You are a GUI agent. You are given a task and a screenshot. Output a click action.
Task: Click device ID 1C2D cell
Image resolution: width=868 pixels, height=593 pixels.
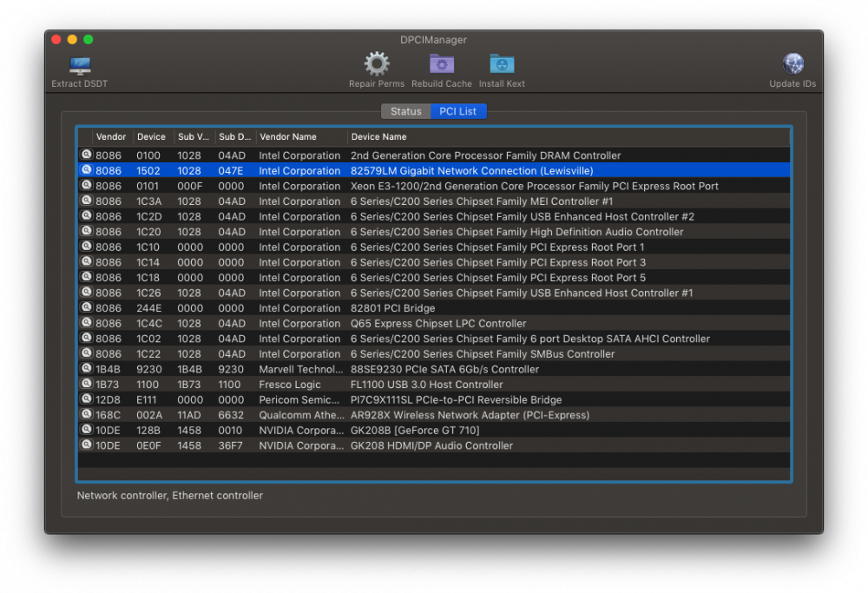coord(149,216)
